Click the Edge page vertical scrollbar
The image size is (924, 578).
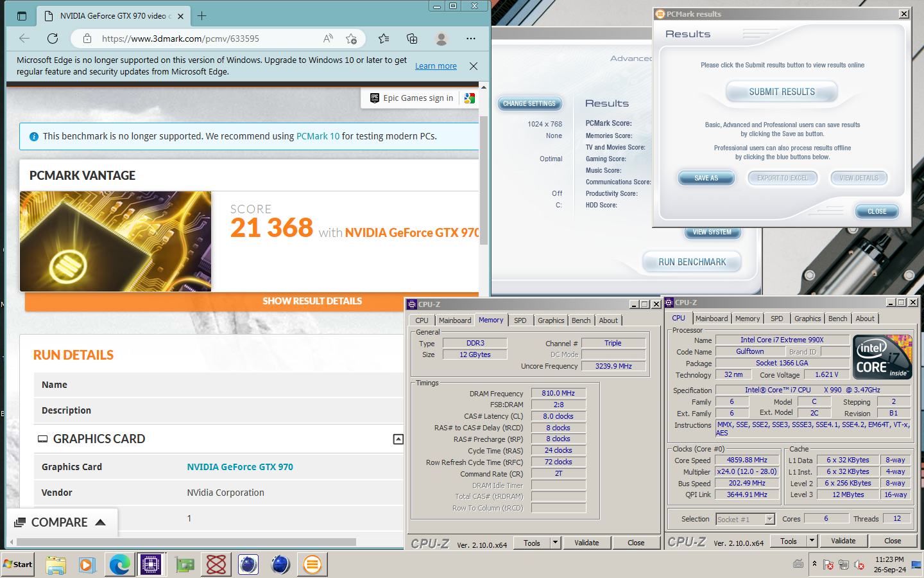pos(484,180)
